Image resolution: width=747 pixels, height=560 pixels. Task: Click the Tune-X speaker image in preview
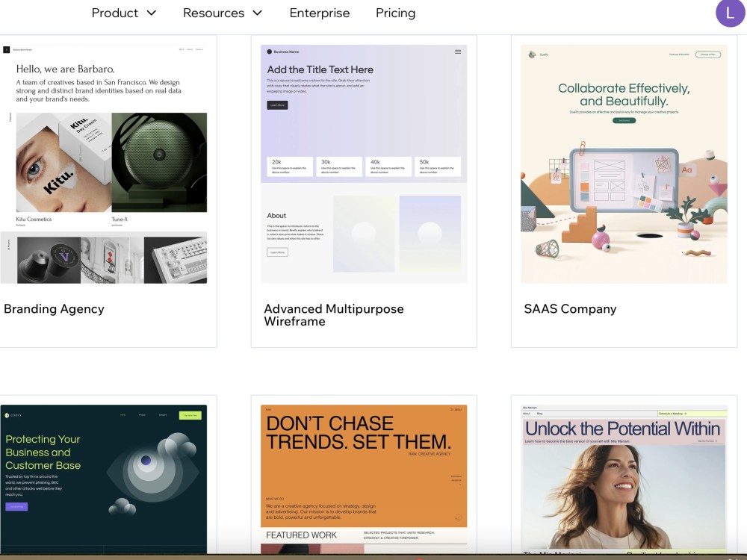[x=160, y=162]
